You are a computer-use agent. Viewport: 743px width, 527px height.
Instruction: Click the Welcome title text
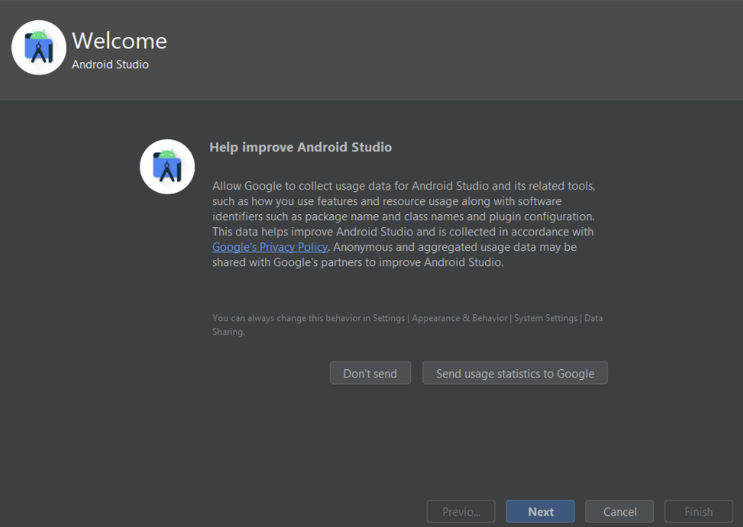(x=119, y=41)
